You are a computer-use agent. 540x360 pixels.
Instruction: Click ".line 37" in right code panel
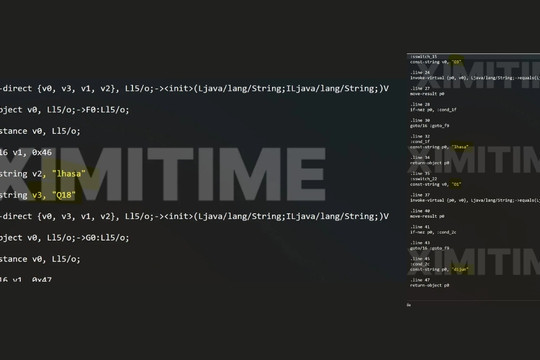(x=420, y=195)
